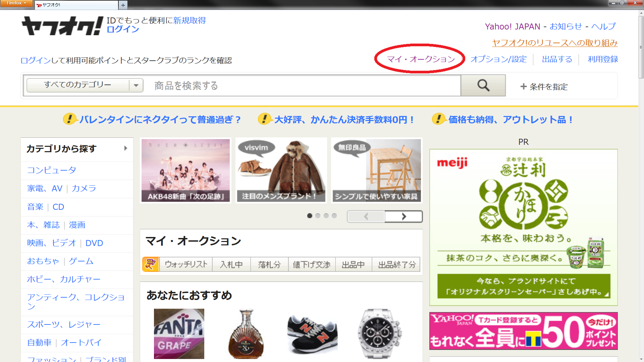Click the black wristwatch recommended item
This screenshot has width=644, height=362.
point(380,334)
